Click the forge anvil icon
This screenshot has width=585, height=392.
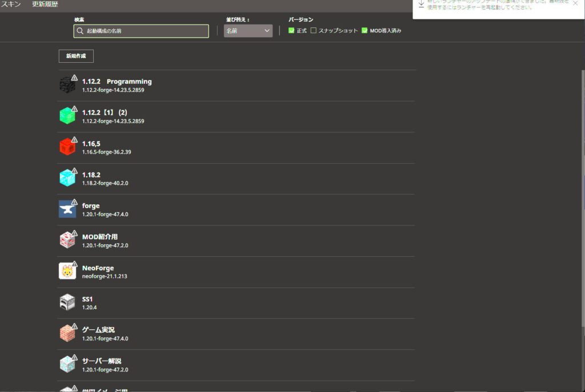tap(67, 209)
